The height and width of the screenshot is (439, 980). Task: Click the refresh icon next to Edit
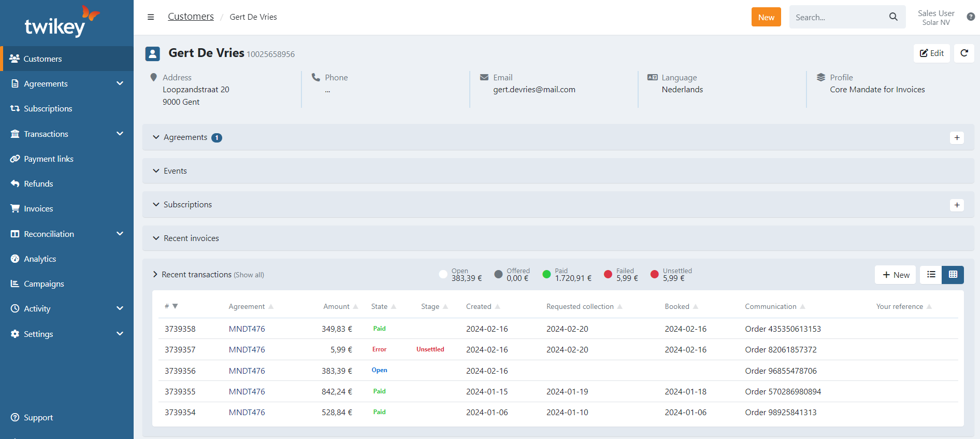pyautogui.click(x=964, y=53)
